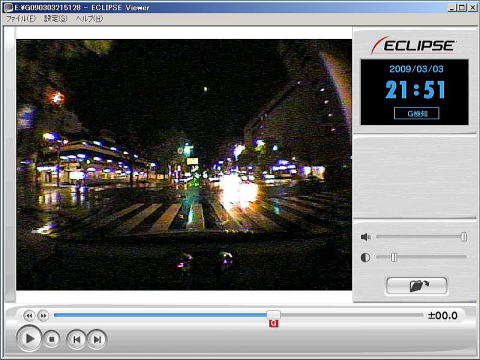Skip to the next recording file
This screenshot has height=360, width=480.
tap(97, 339)
